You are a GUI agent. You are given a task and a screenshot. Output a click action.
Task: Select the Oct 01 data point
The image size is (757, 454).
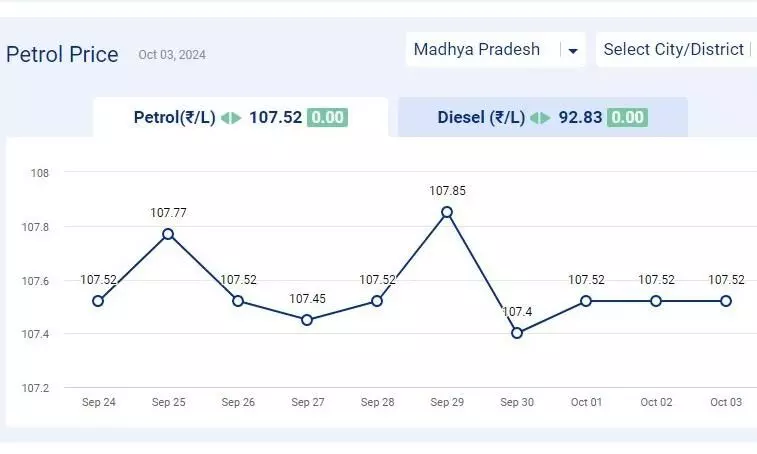(x=586, y=301)
